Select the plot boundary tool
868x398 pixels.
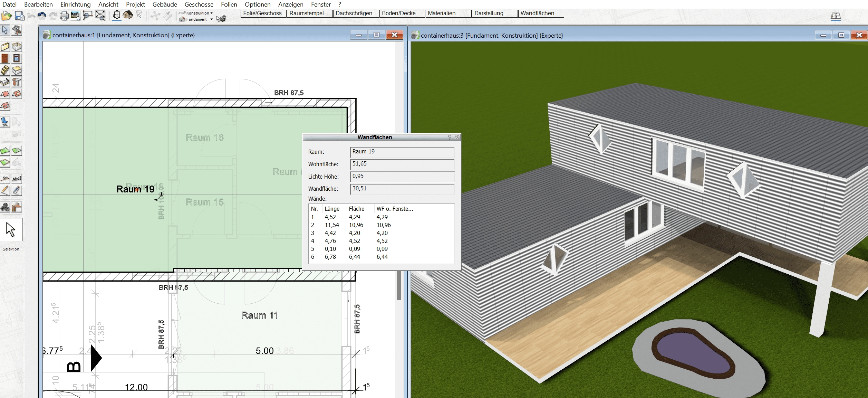[x=5, y=162]
